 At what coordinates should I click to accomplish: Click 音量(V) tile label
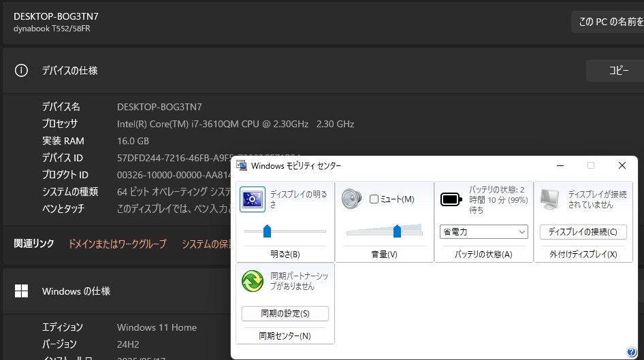pyautogui.click(x=385, y=254)
